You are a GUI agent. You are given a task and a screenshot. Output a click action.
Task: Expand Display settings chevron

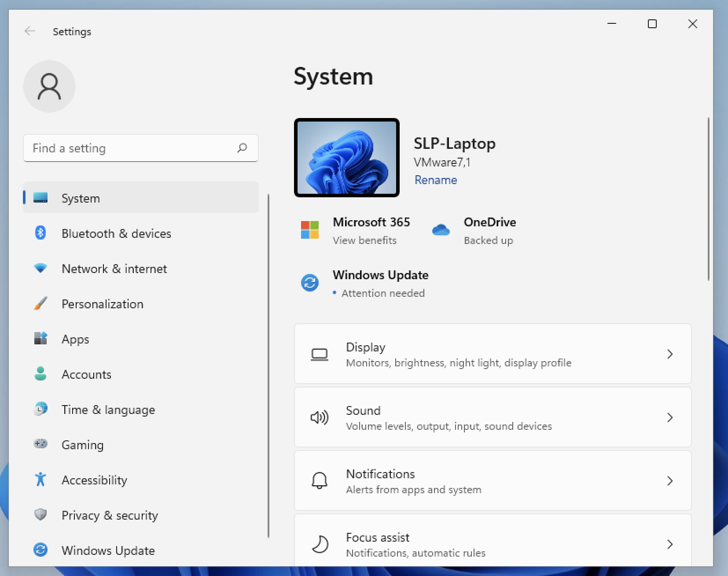pyautogui.click(x=670, y=354)
